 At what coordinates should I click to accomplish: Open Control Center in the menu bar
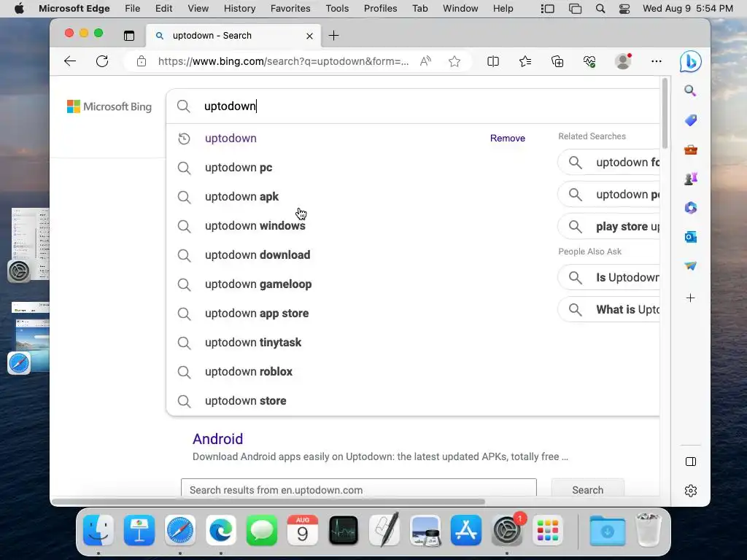(x=624, y=9)
